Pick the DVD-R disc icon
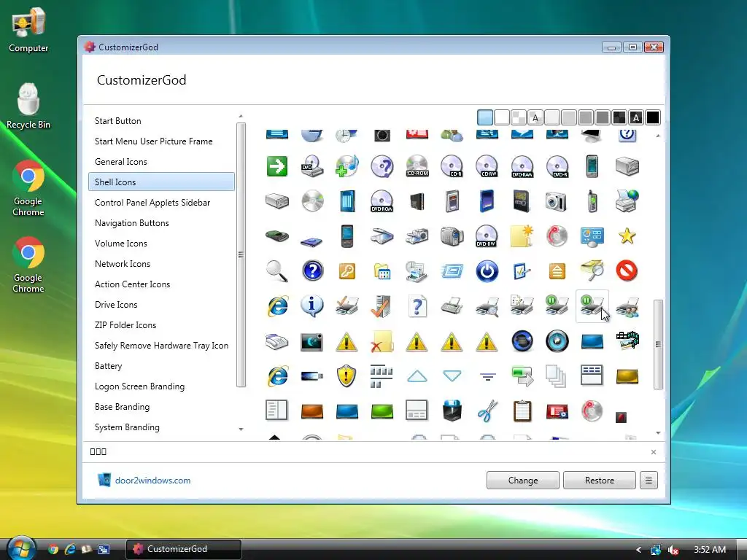747x560 pixels. (x=557, y=166)
